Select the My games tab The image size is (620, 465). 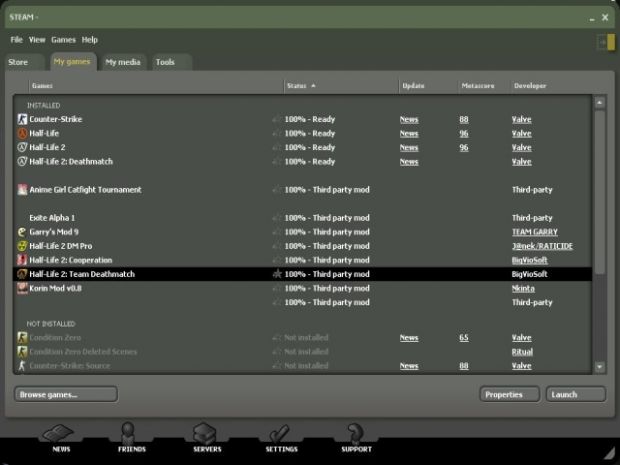pyautogui.click(x=72, y=62)
